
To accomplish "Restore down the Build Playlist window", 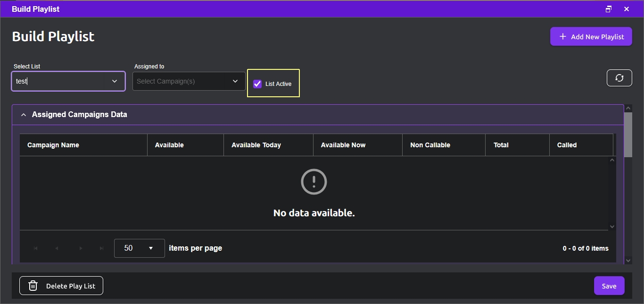I will 609,9.
